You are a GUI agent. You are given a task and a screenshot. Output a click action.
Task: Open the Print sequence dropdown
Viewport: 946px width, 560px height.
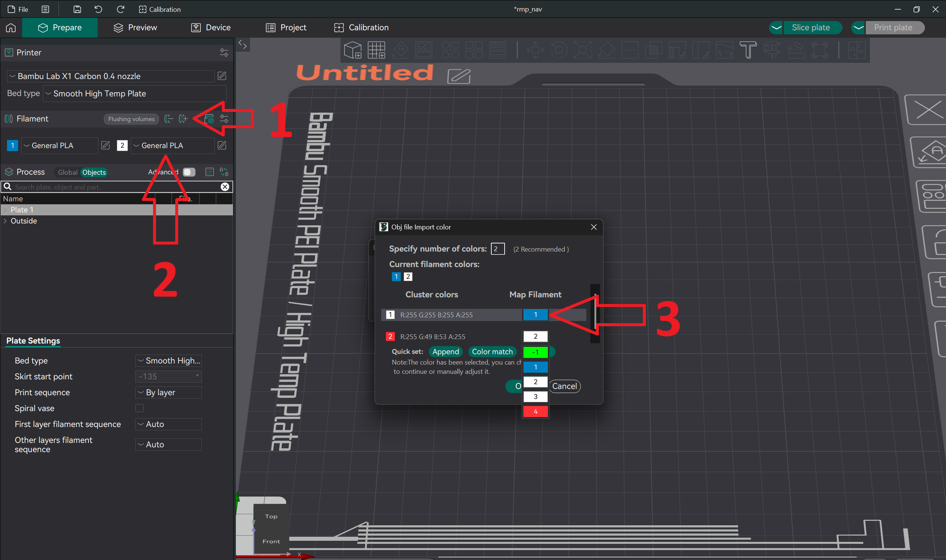coord(168,392)
